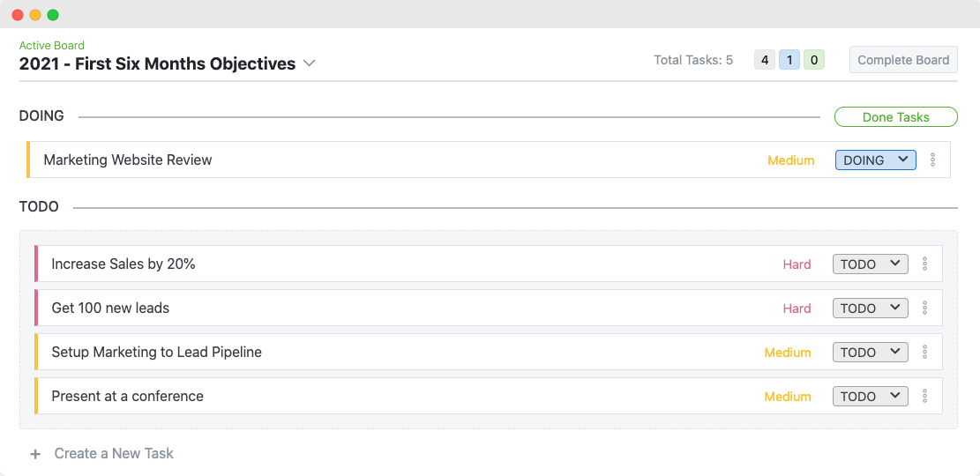980x476 pixels.
Task: Open three-dot menu for Get 100 new leads
Action: pos(924,308)
